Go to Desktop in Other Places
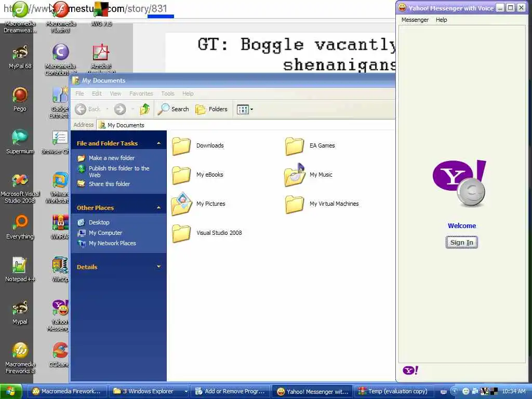532x399 pixels. coord(99,222)
